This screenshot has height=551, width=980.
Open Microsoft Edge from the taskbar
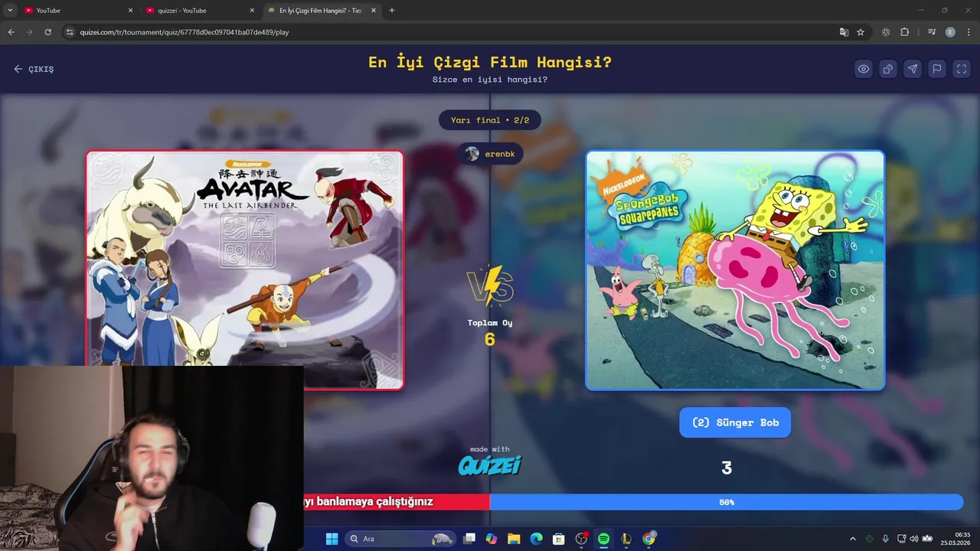(537, 539)
